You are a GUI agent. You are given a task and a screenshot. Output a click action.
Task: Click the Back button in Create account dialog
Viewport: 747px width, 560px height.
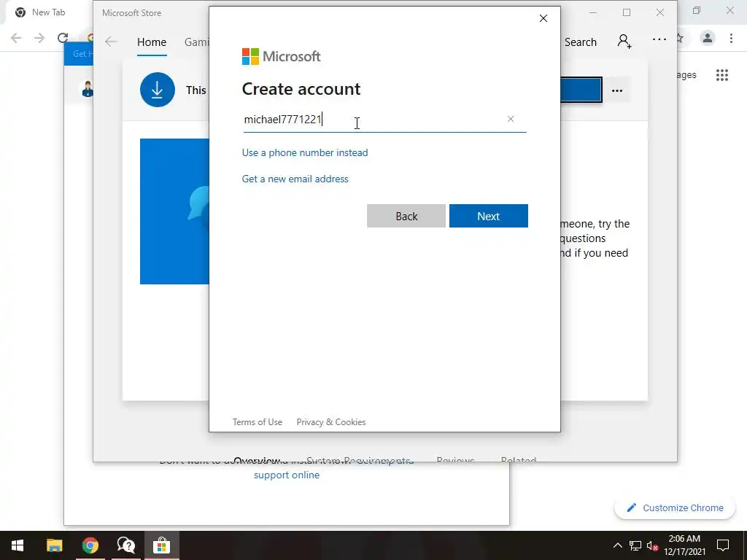point(406,216)
